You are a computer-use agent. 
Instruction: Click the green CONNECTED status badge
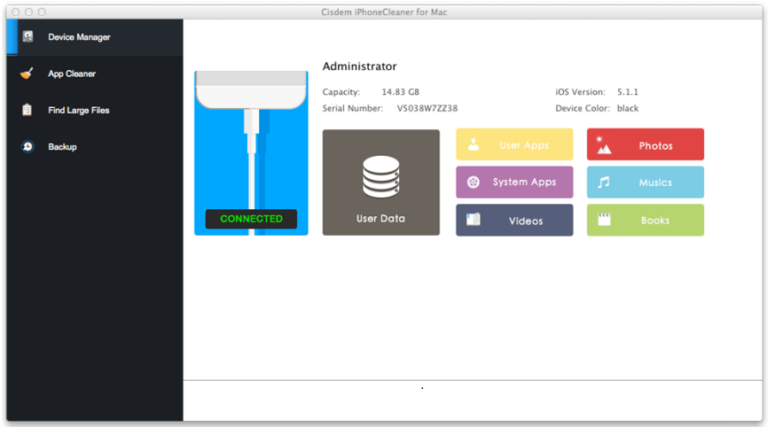[251, 218]
